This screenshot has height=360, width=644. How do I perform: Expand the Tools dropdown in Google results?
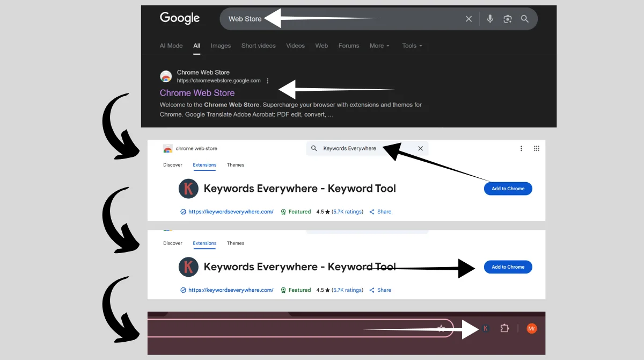pos(412,46)
